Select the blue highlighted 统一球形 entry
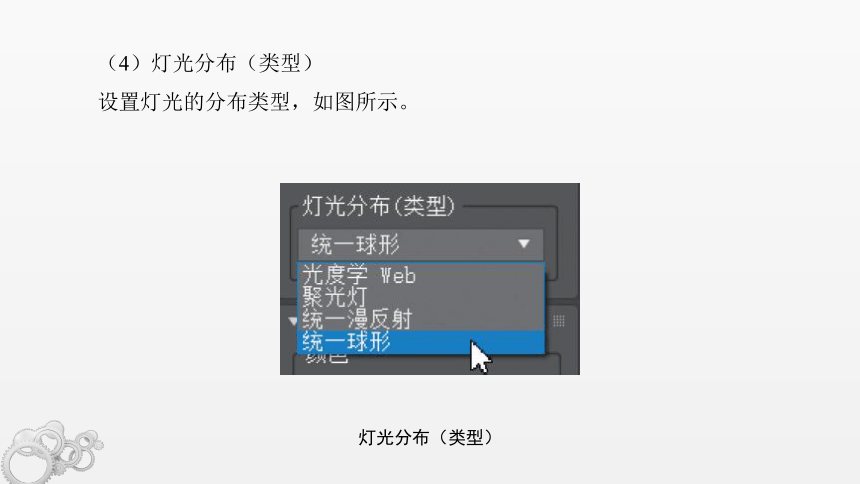The height and width of the screenshot is (484, 860). pyautogui.click(x=421, y=342)
